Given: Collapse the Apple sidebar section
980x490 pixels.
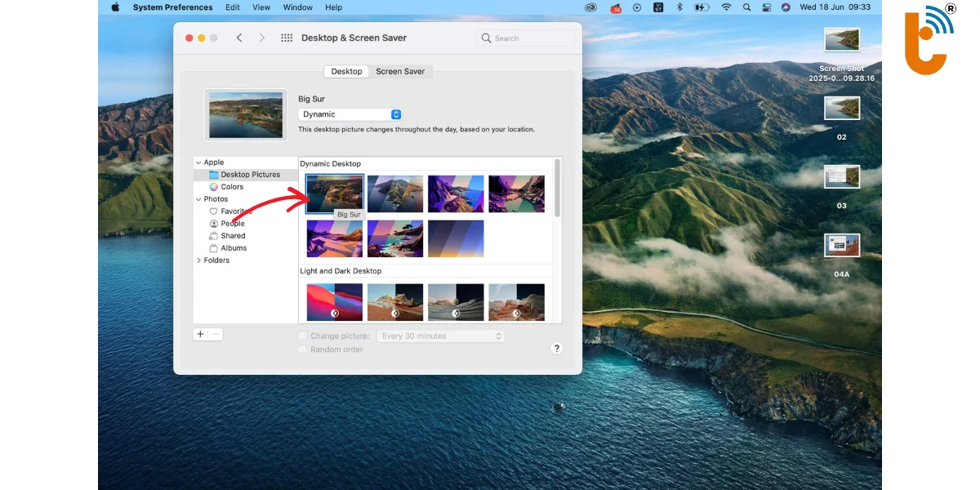Looking at the screenshot, I should pos(198,163).
